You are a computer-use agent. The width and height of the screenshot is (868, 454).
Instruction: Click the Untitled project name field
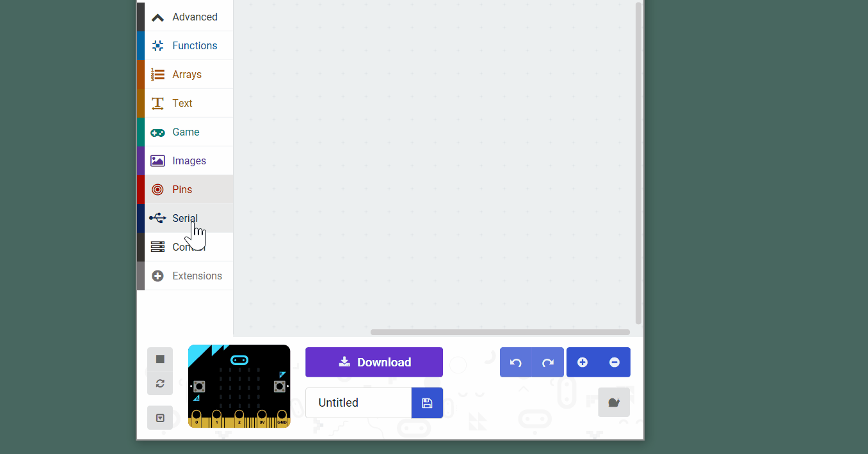[x=358, y=402]
